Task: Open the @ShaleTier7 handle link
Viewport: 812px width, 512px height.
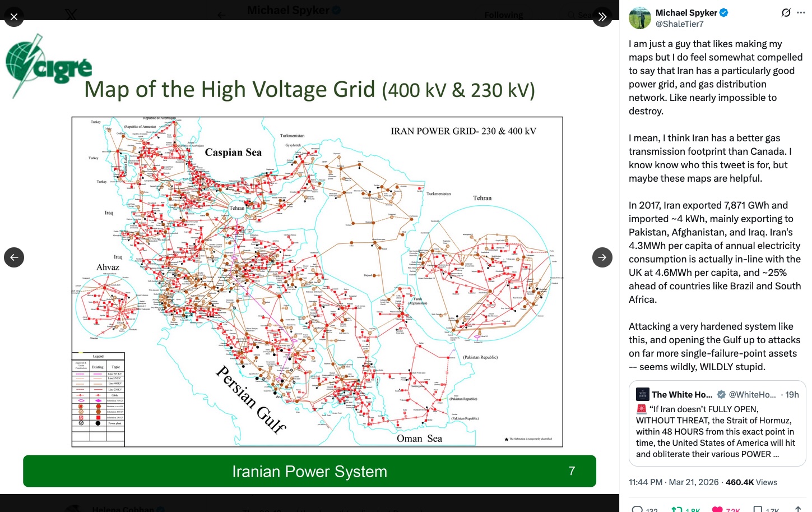Action: 679,24
